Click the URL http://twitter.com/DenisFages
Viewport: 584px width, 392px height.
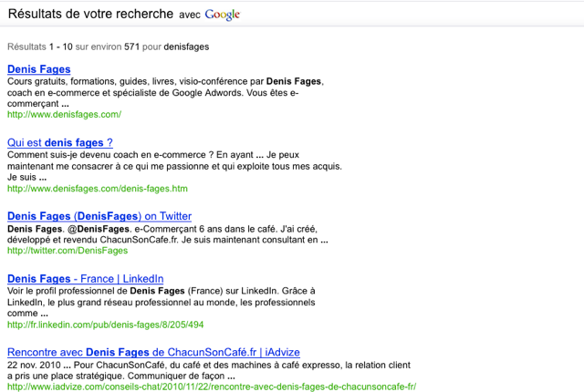coord(68,251)
